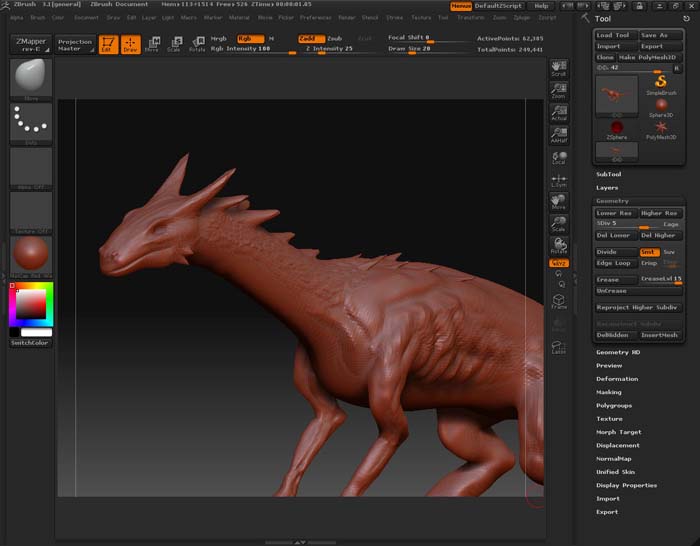The image size is (700, 546).
Task: Expand the Deformation subpalette
Action: coord(617,379)
